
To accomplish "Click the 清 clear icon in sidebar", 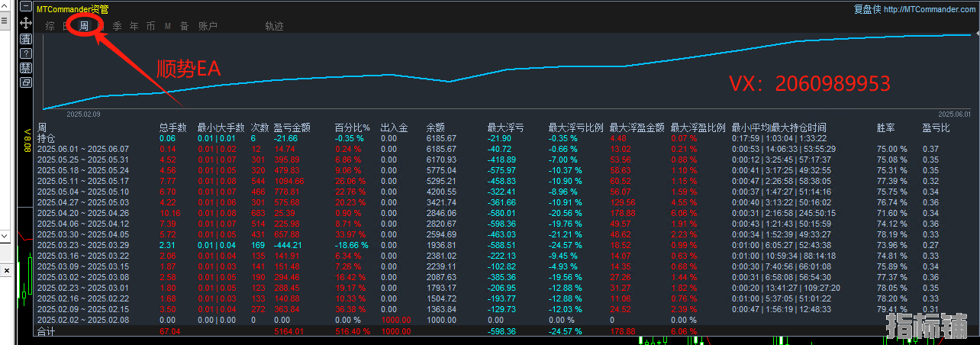I will click(26, 38).
